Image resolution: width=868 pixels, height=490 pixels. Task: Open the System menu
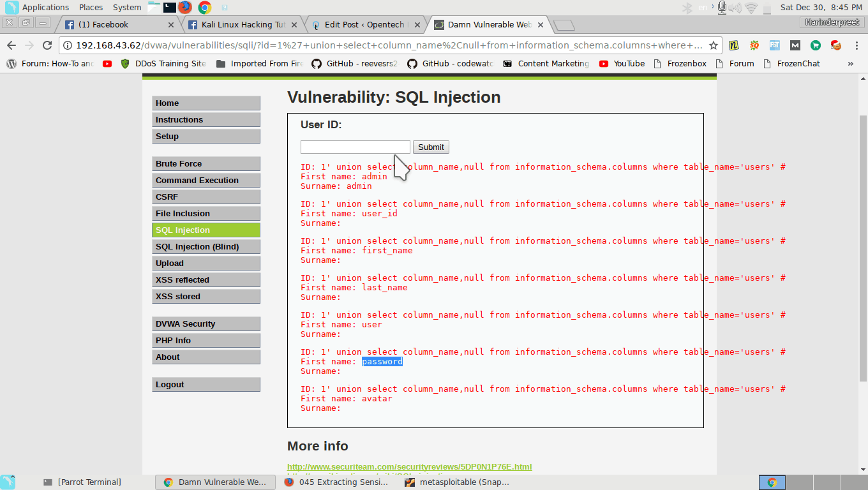pos(127,8)
